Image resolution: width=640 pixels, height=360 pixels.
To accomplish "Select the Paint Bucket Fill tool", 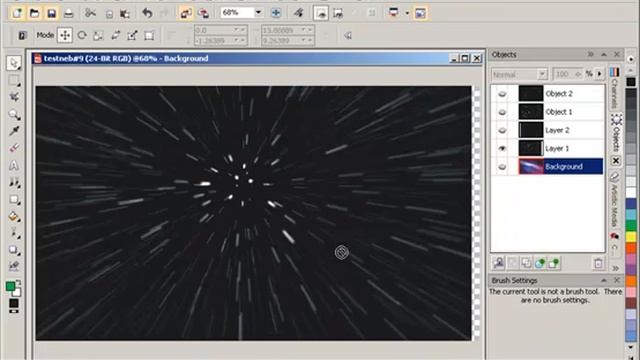I will pyautogui.click(x=14, y=216).
